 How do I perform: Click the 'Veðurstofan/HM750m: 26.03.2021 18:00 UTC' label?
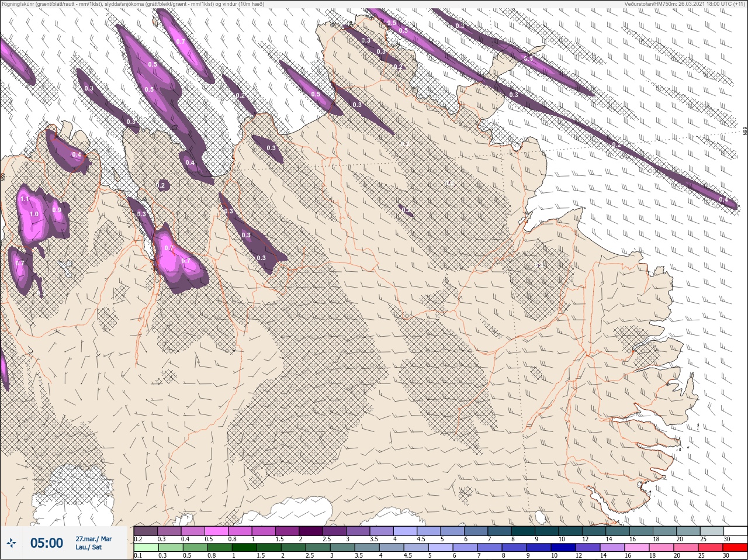pyautogui.click(x=685, y=4)
